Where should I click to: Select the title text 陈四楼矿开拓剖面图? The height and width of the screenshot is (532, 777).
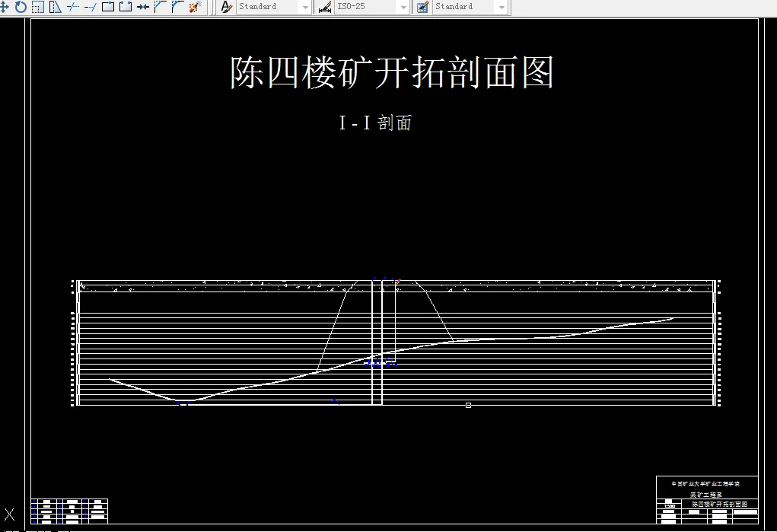point(392,71)
